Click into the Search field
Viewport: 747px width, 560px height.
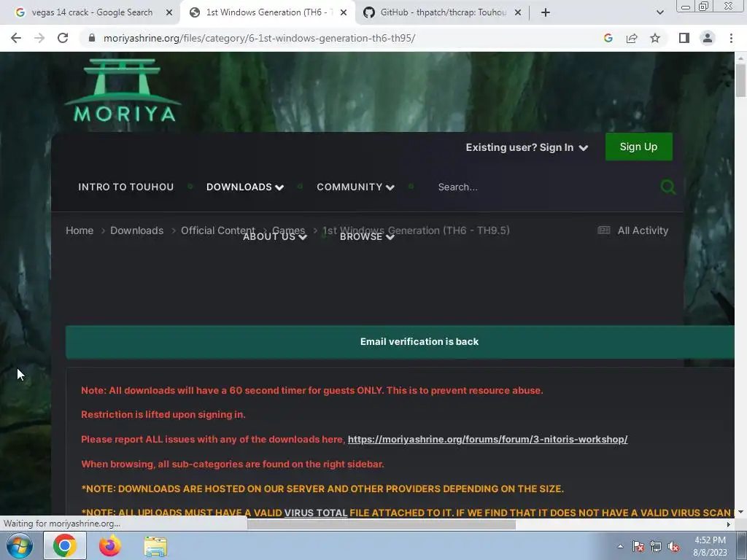pyautogui.click(x=543, y=187)
